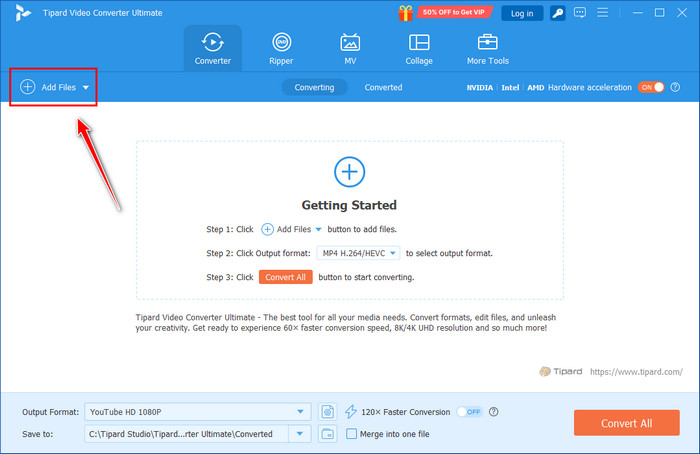Open the save folder browse icon

(327, 433)
